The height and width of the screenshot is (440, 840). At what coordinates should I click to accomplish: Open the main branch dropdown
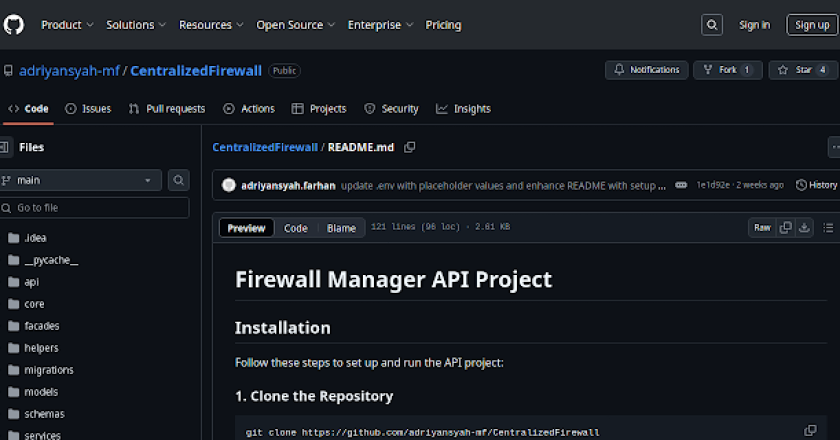[81, 180]
